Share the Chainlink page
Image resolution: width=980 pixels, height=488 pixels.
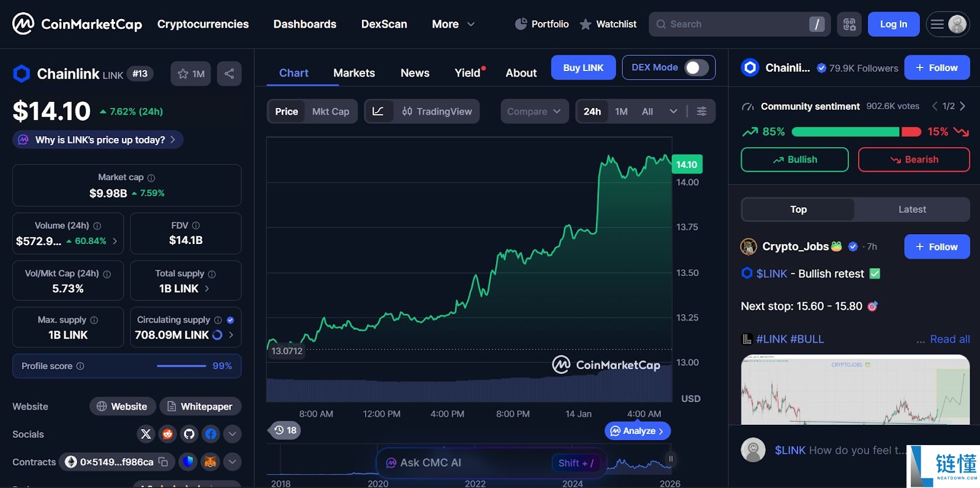[x=229, y=74]
